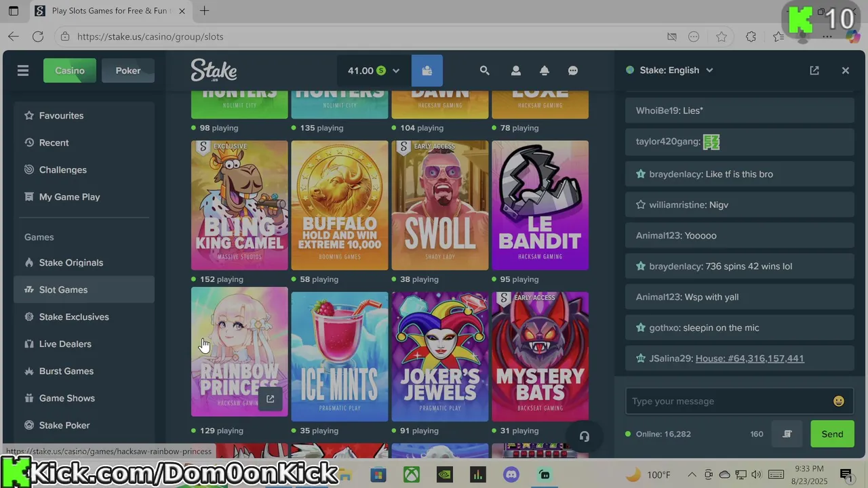Open House bet link #64,316,157,441
The width and height of the screenshot is (868, 488).
point(749,359)
